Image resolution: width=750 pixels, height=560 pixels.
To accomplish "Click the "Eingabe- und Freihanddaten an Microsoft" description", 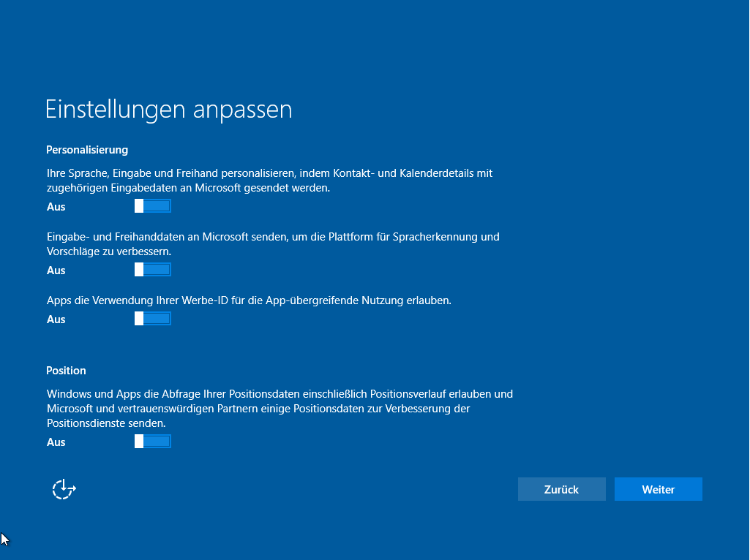I will pos(273,244).
